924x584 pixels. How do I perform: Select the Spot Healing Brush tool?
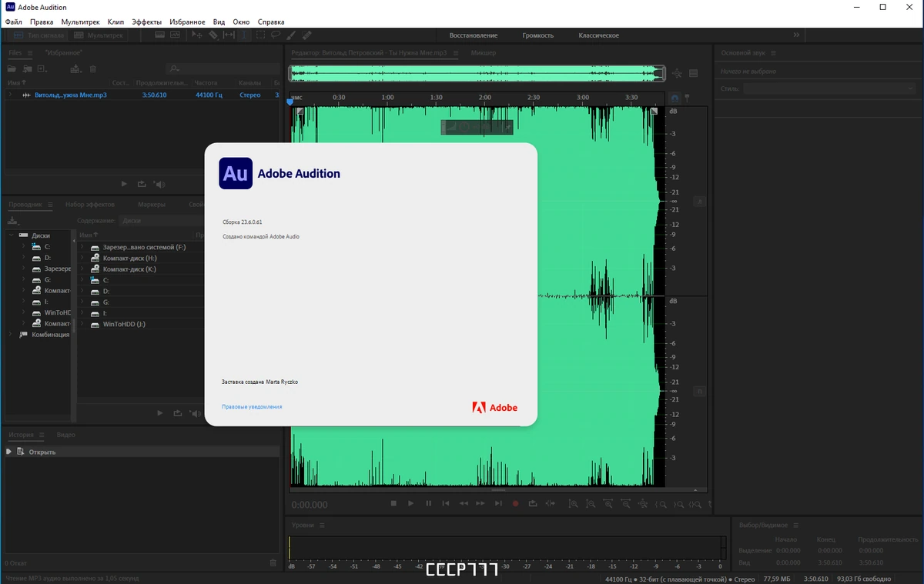[306, 35]
